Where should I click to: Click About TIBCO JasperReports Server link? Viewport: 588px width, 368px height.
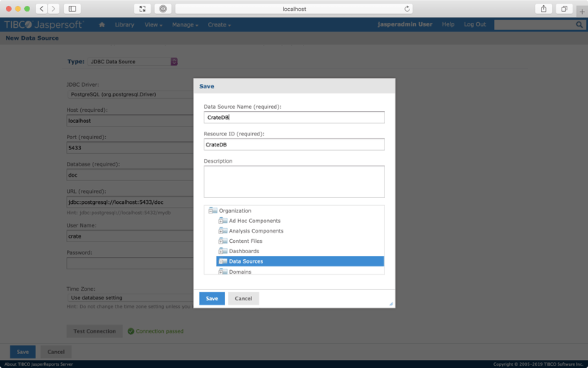(39, 364)
